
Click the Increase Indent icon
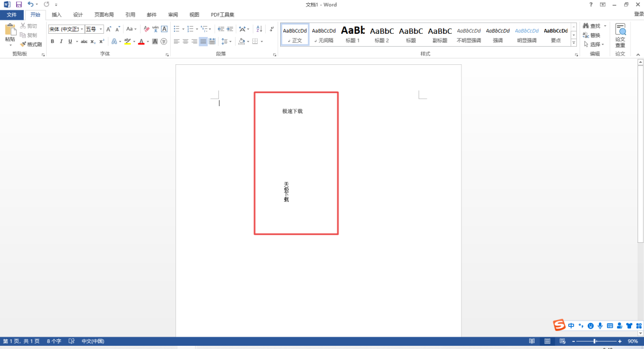pyautogui.click(x=230, y=29)
